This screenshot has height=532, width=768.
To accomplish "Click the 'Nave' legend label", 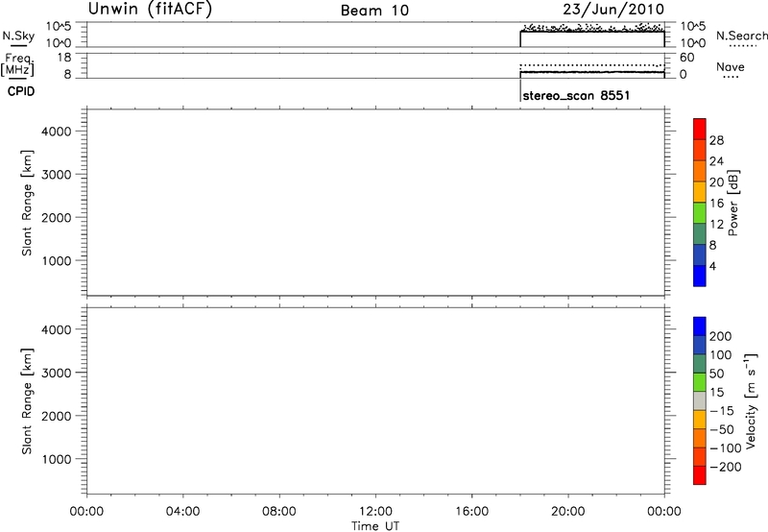I will coord(731,67).
